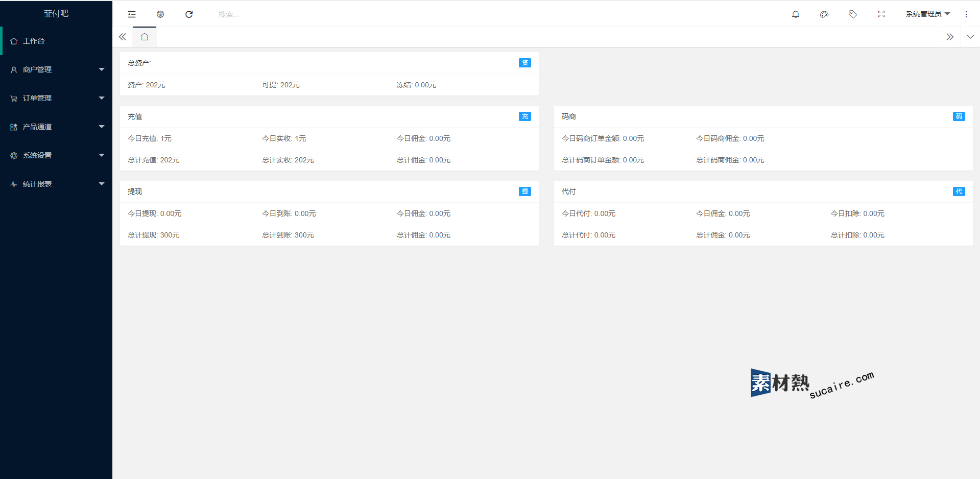
Task: Click the tag note icon
Action: pos(853,14)
